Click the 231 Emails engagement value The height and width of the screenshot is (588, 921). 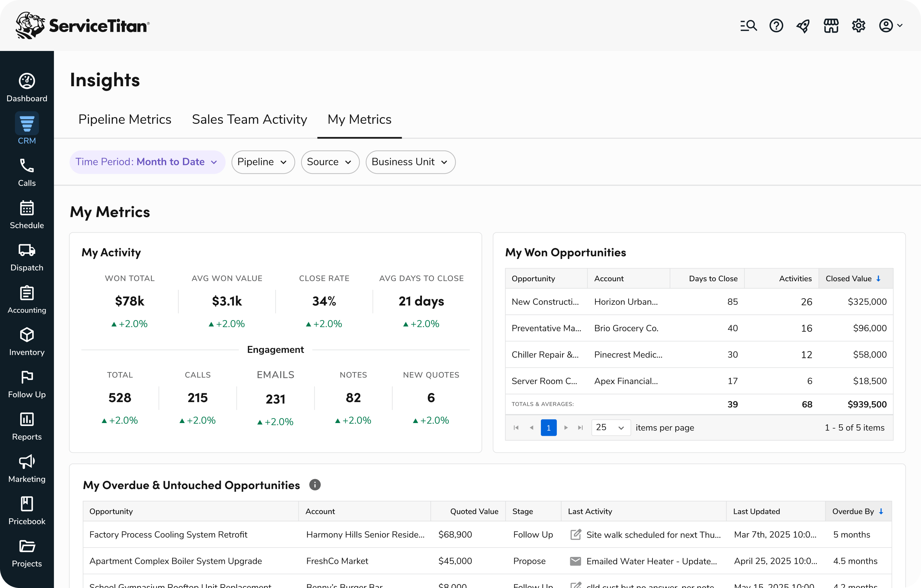(x=275, y=400)
